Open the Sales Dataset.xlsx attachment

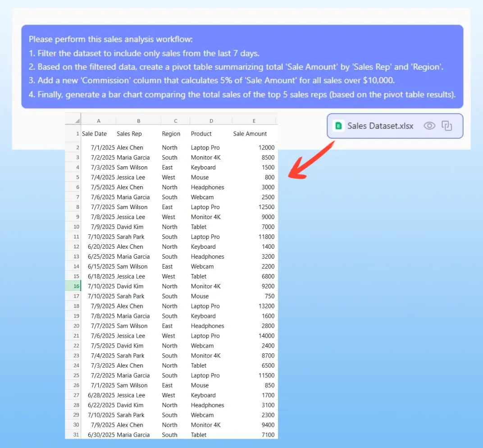(380, 126)
